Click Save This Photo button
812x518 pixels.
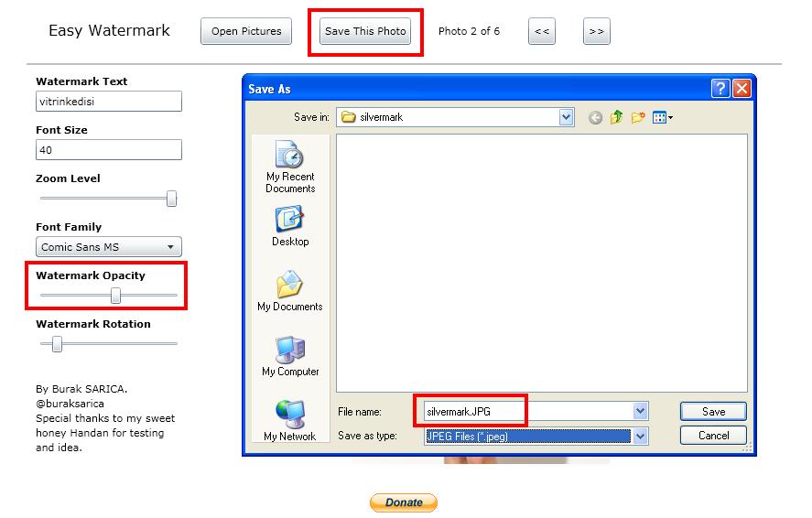click(x=365, y=31)
